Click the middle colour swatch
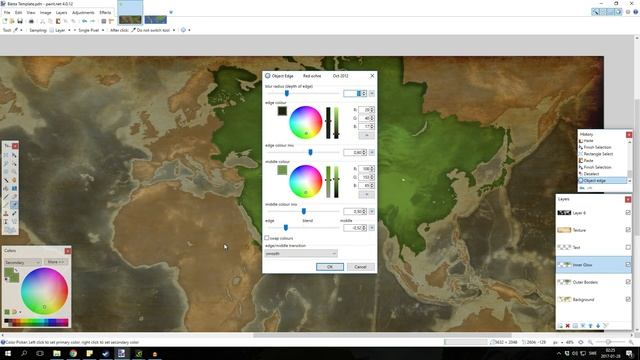Image resolution: width=640 pixels, height=360 pixels. point(282,170)
